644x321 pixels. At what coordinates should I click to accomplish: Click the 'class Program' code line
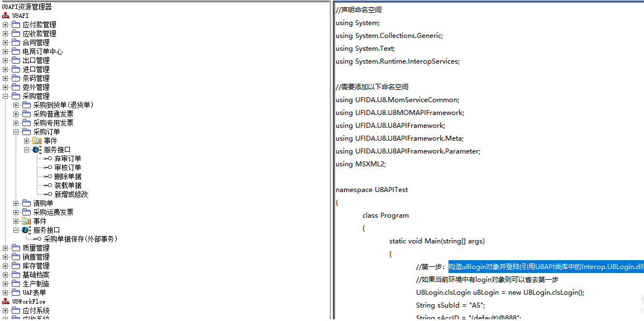click(x=385, y=215)
